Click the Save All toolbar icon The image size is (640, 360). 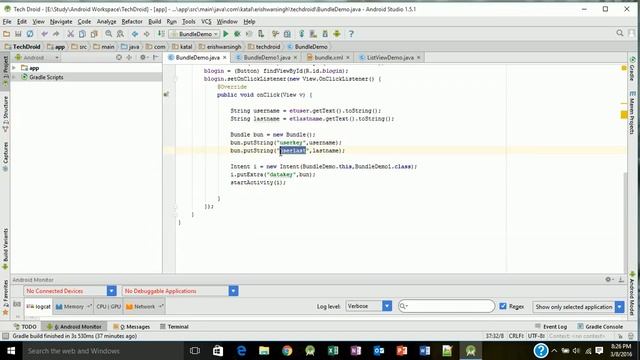[18, 34]
